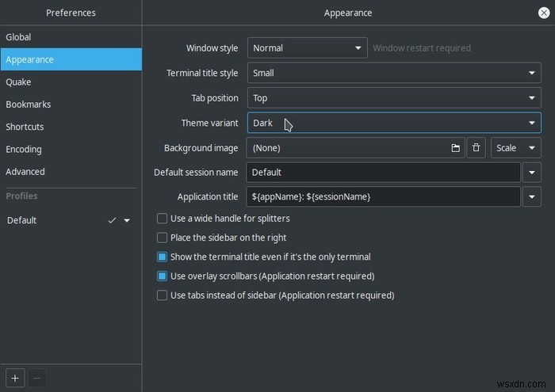555x392 pixels.
Task: Clear background image with trash icon
Action: [x=476, y=148]
